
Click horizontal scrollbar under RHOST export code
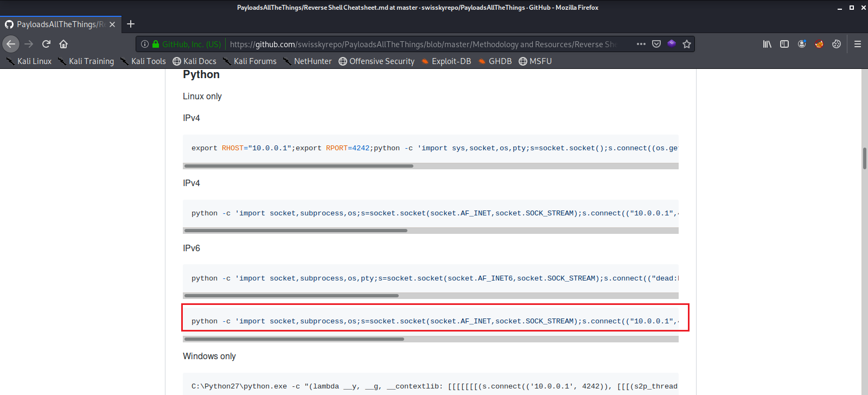298,166
